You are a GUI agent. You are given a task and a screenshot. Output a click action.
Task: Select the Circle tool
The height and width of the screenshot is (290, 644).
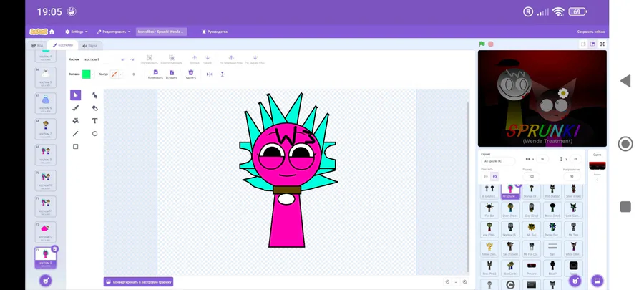tap(94, 133)
